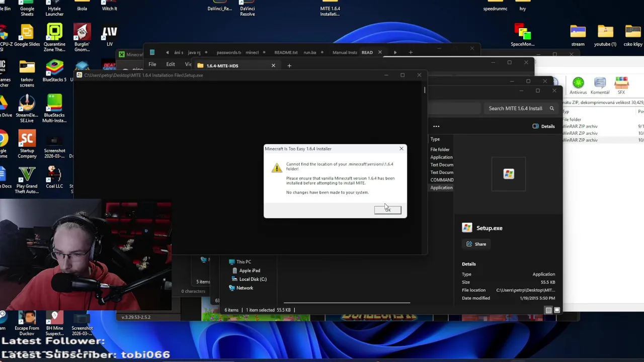Close the Minecraft Is Too Easy installer dialog

[x=401, y=149]
